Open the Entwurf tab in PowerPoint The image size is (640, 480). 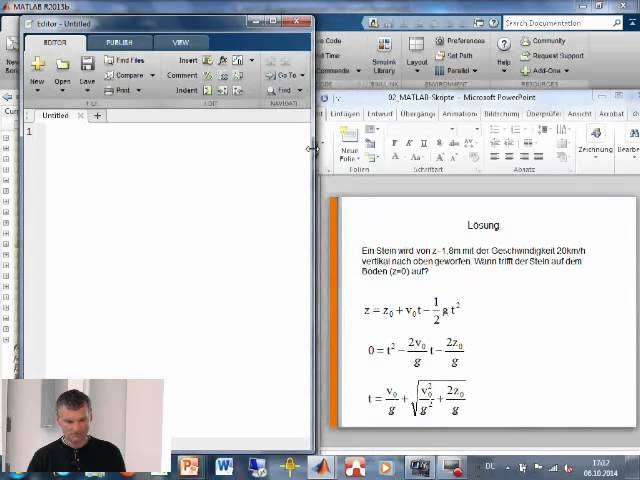point(380,114)
